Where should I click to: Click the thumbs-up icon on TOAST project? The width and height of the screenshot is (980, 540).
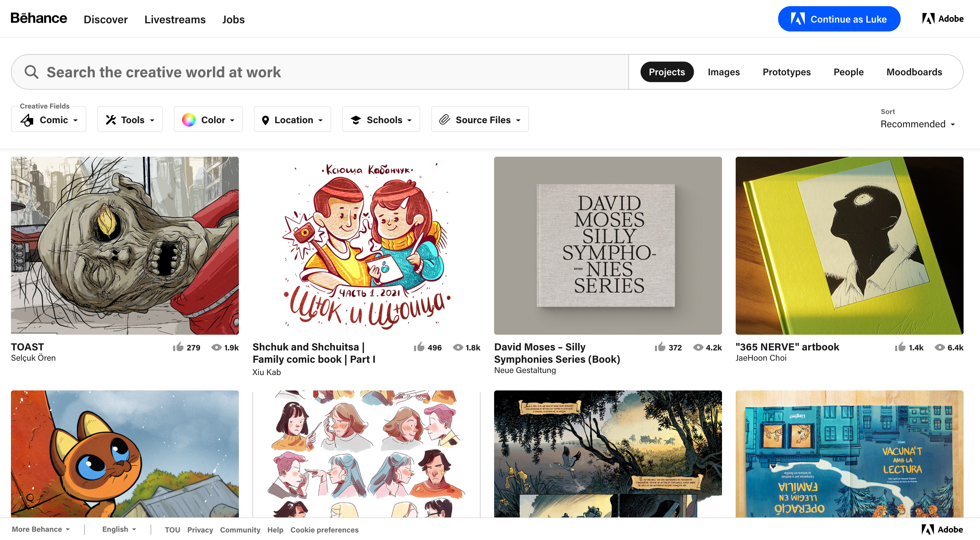pyautogui.click(x=178, y=347)
